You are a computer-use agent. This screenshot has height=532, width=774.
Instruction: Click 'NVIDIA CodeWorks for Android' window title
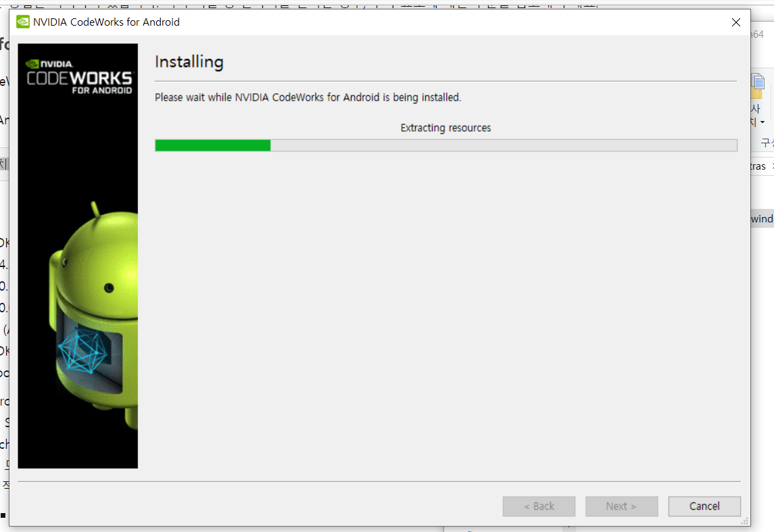(106, 22)
